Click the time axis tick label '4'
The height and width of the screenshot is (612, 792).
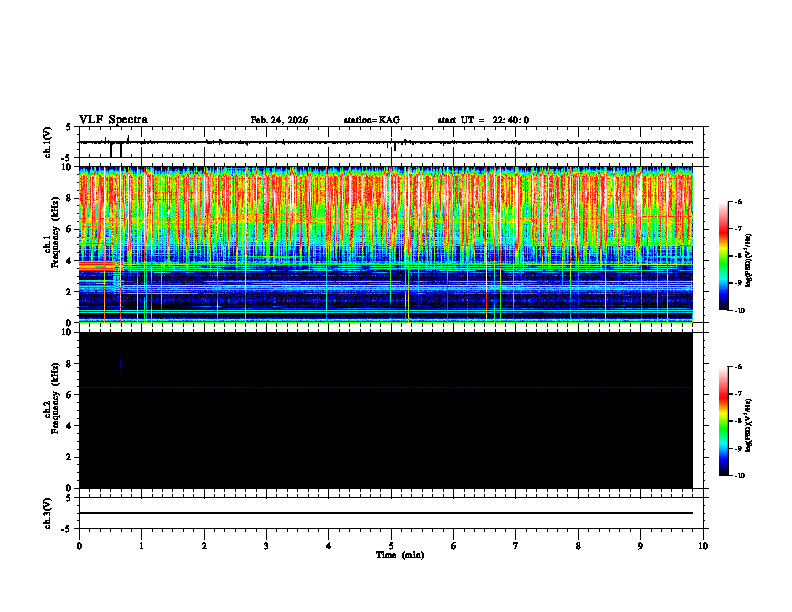pyautogui.click(x=329, y=546)
